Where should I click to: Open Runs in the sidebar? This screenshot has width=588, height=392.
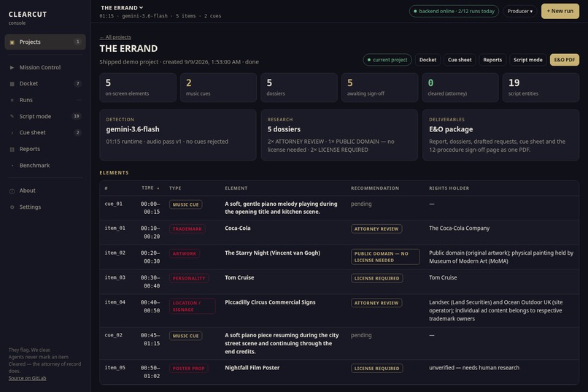[45, 100]
